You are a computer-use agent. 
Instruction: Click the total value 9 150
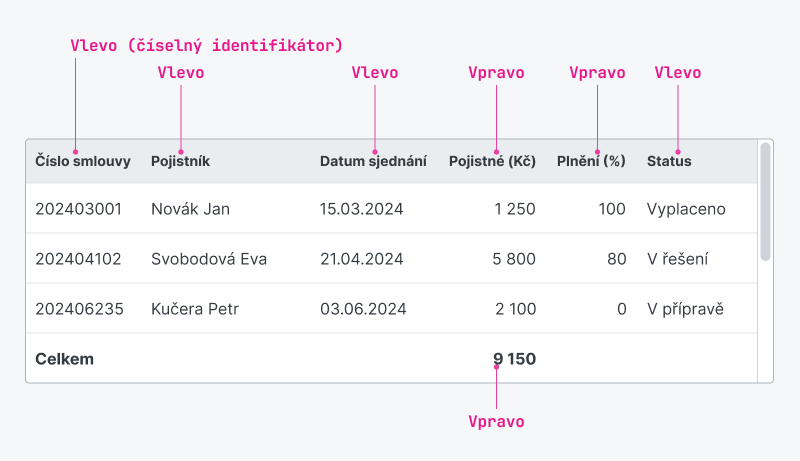[514, 359]
